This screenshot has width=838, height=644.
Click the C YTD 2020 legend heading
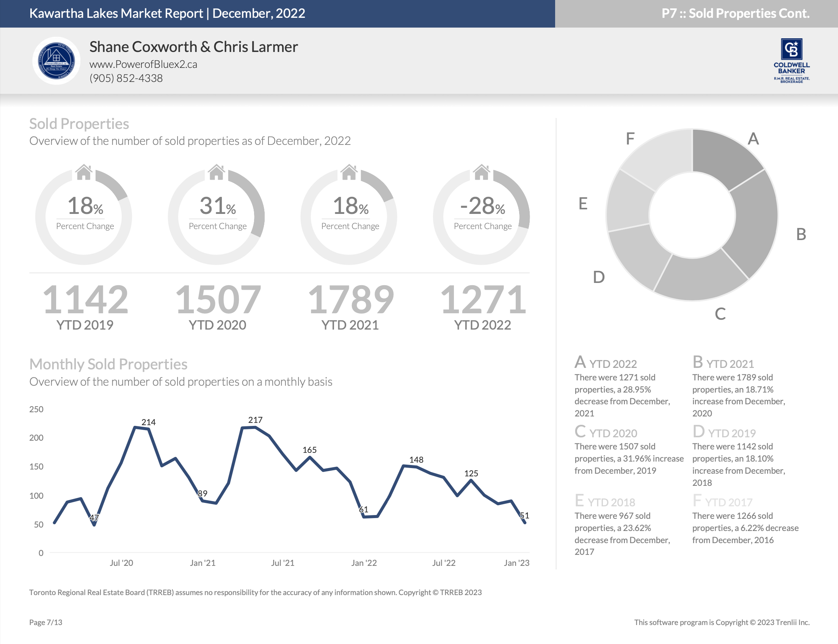click(x=606, y=432)
